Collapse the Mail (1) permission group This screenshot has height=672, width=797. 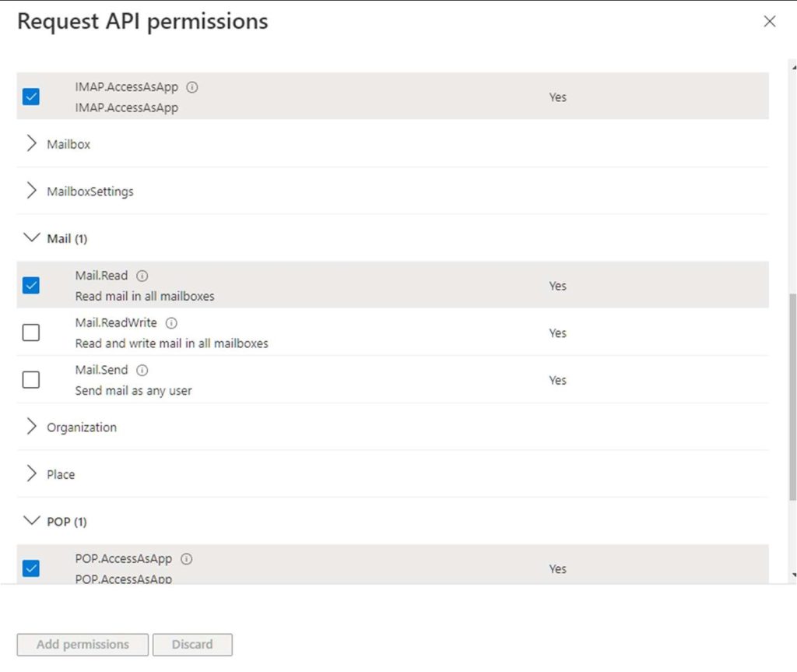[x=32, y=238]
